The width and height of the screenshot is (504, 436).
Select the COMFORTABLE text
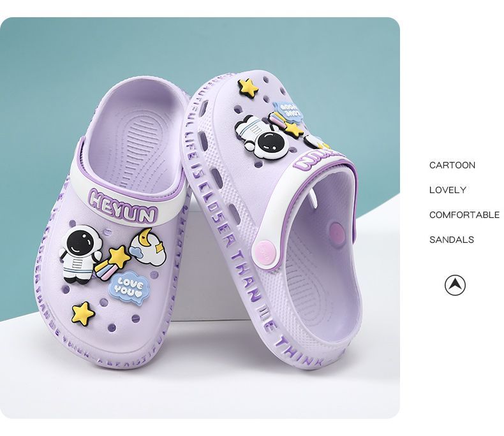coord(464,215)
